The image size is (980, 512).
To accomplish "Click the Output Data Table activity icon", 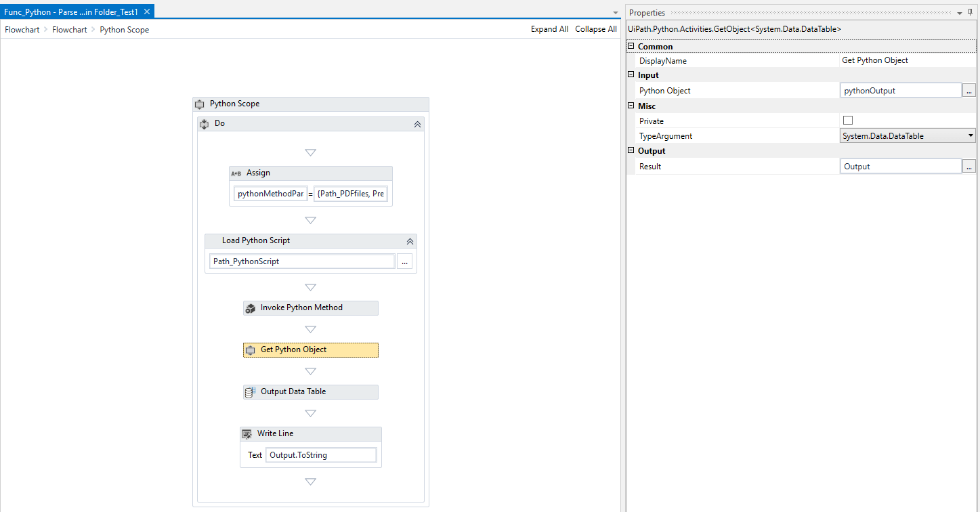I will (x=251, y=391).
